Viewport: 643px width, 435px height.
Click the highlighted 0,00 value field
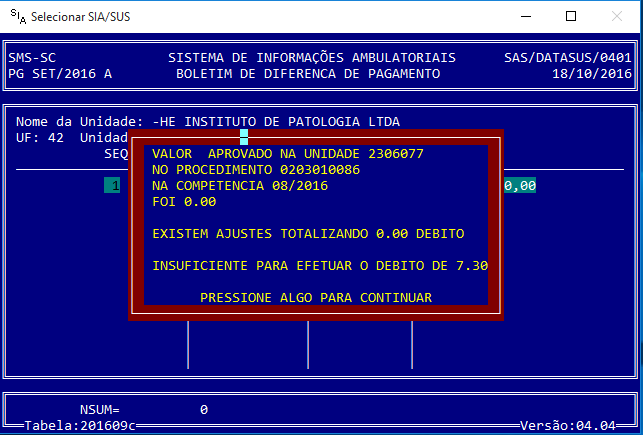pyautogui.click(x=519, y=185)
